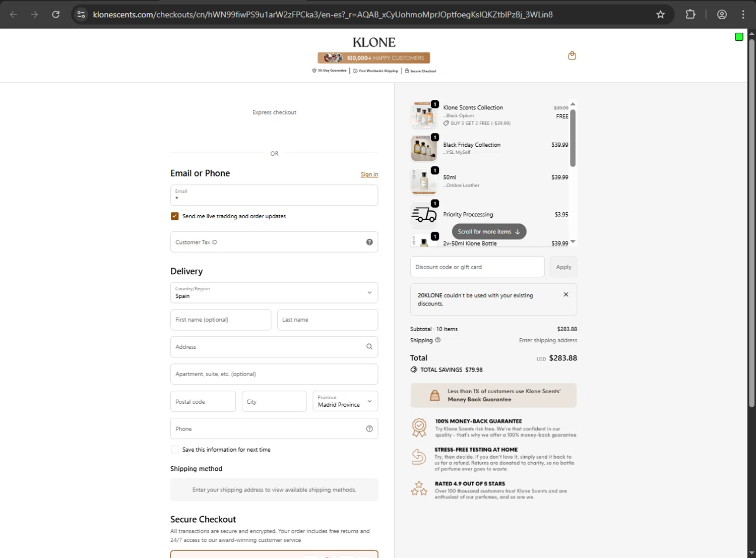The image size is (756, 558).
Task: Click the 2v-50ml Klone Bottle item
Action: click(470, 243)
